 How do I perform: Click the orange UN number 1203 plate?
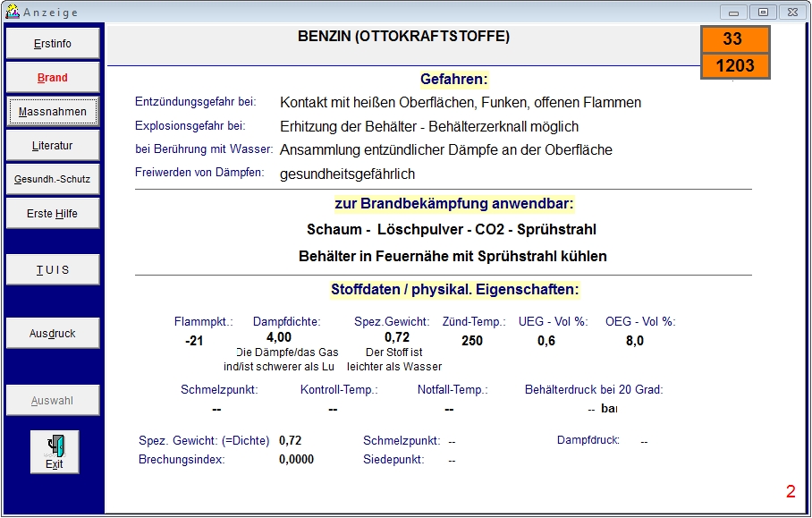735,66
